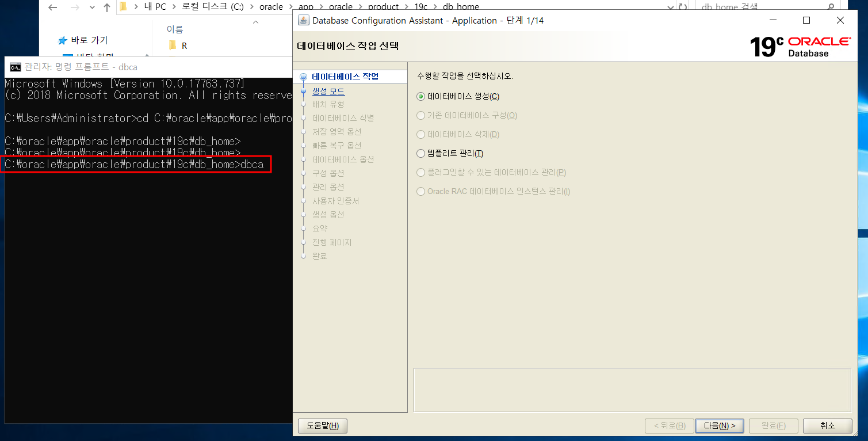Select disabled 기존 데이터베이스 구성 radio option

(x=420, y=116)
